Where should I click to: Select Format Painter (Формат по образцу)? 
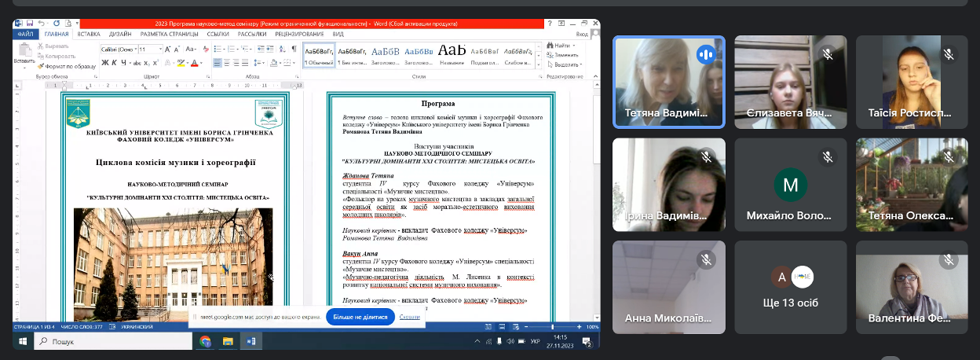pos(67,67)
